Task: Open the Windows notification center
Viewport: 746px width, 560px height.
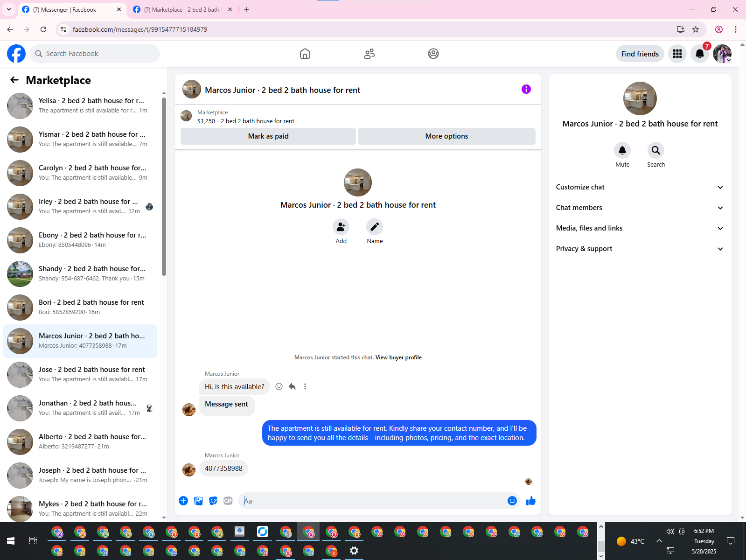Action: pos(731,541)
